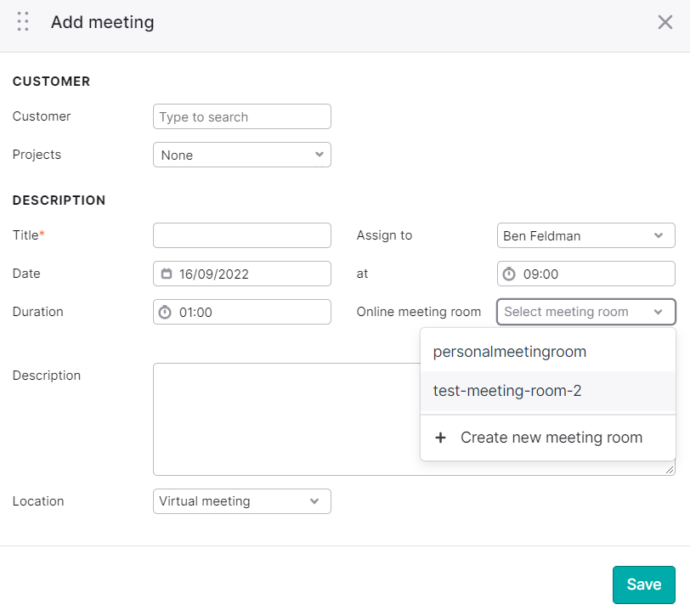Viewport: 690px width, 616px height.
Task: Select personalmeetingroom from the list
Action: tap(509, 351)
